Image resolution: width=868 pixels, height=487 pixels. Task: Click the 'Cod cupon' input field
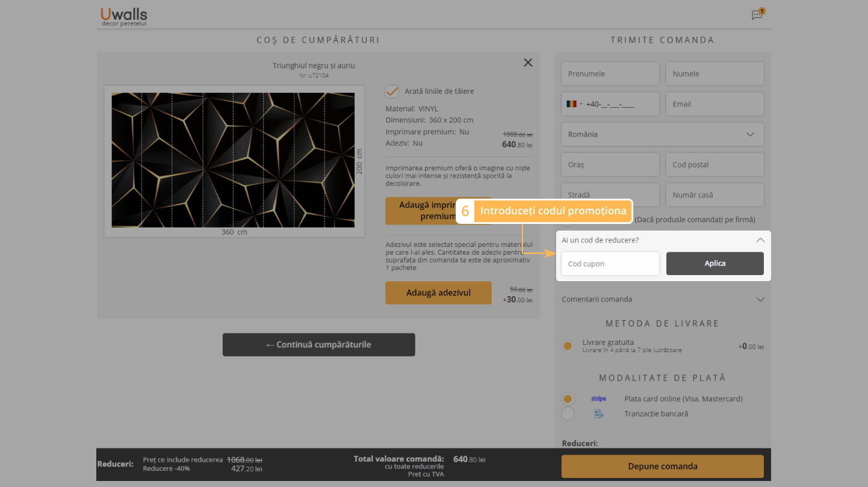[610, 264]
